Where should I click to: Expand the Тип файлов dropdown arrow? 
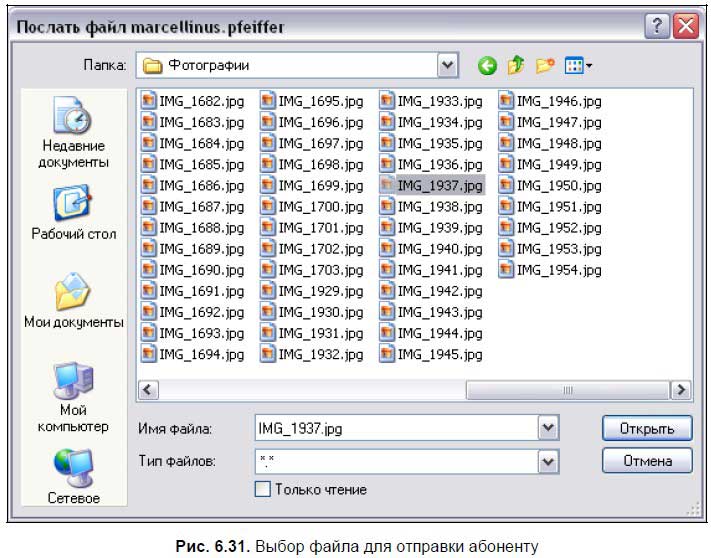547,461
